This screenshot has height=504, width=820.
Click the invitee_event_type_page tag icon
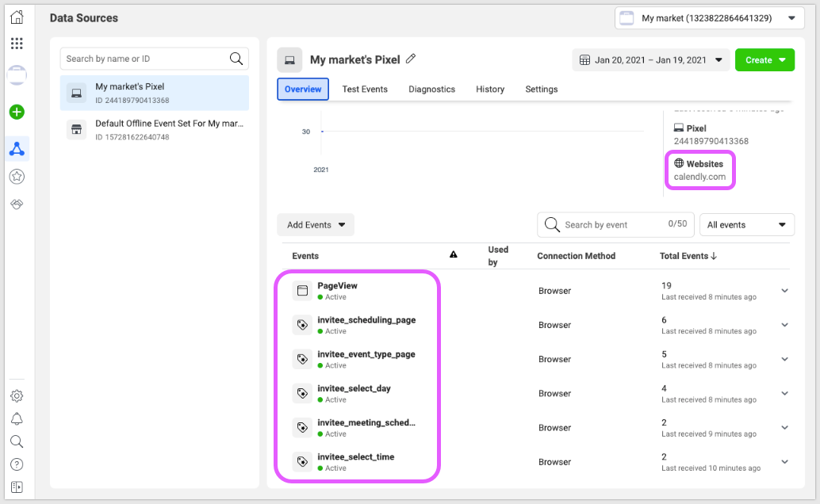(x=302, y=359)
